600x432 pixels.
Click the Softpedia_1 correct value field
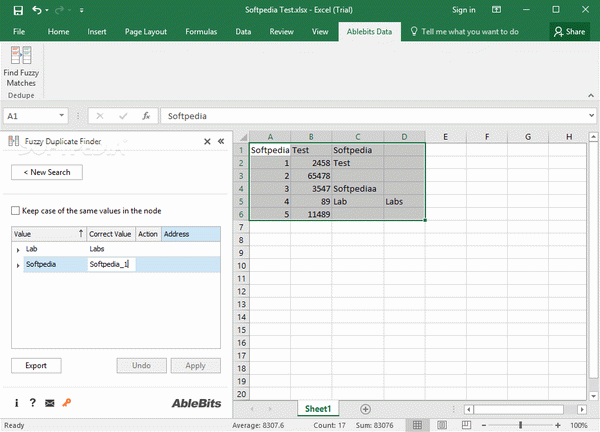[x=111, y=264]
